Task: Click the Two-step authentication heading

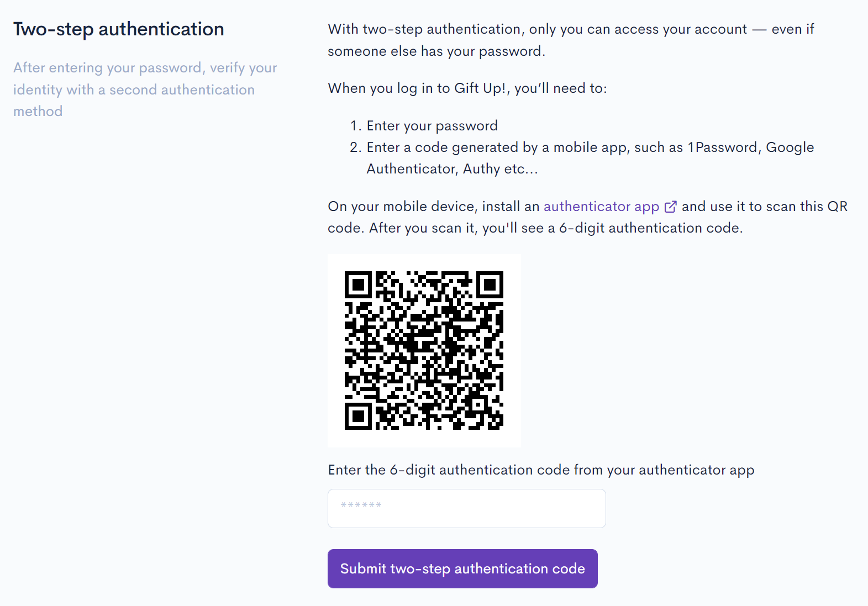Action: tap(119, 29)
